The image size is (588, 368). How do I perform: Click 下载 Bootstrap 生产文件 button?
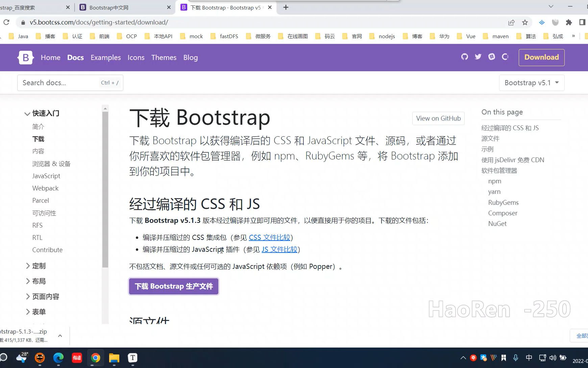click(174, 286)
